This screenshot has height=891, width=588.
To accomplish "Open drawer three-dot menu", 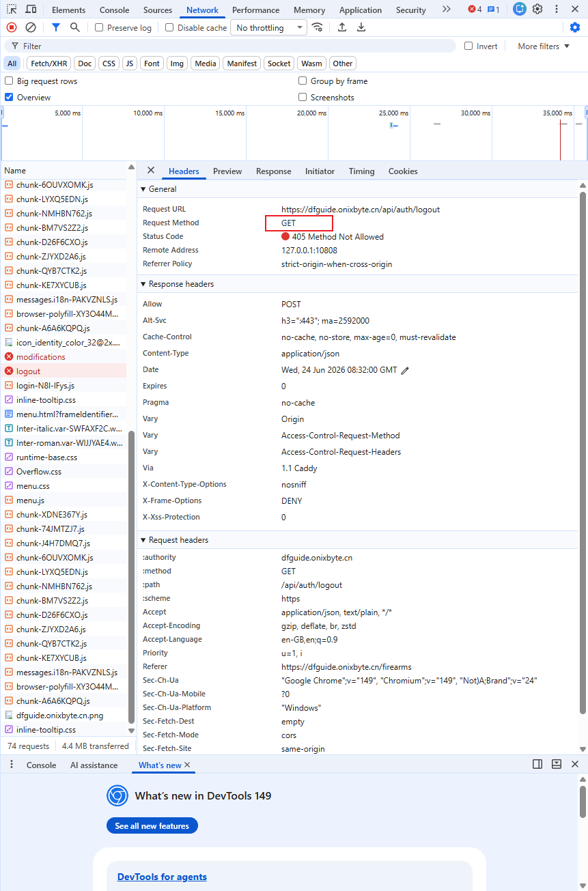I will coord(12,765).
